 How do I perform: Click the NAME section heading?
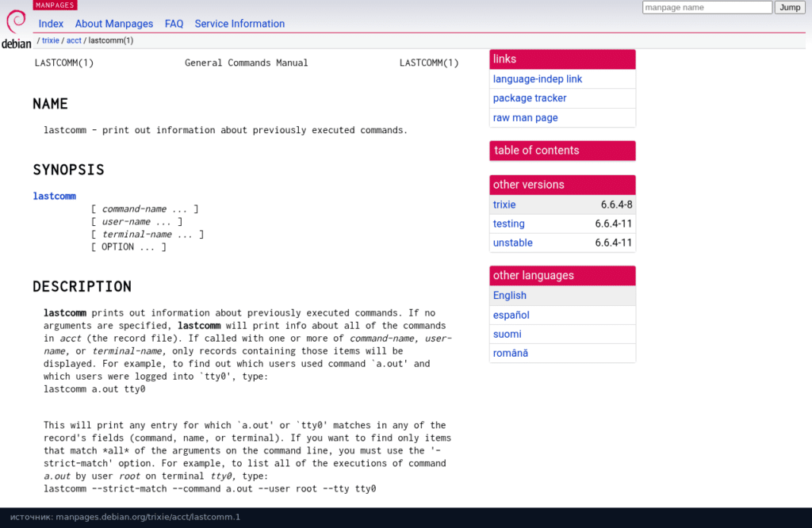tap(50, 104)
